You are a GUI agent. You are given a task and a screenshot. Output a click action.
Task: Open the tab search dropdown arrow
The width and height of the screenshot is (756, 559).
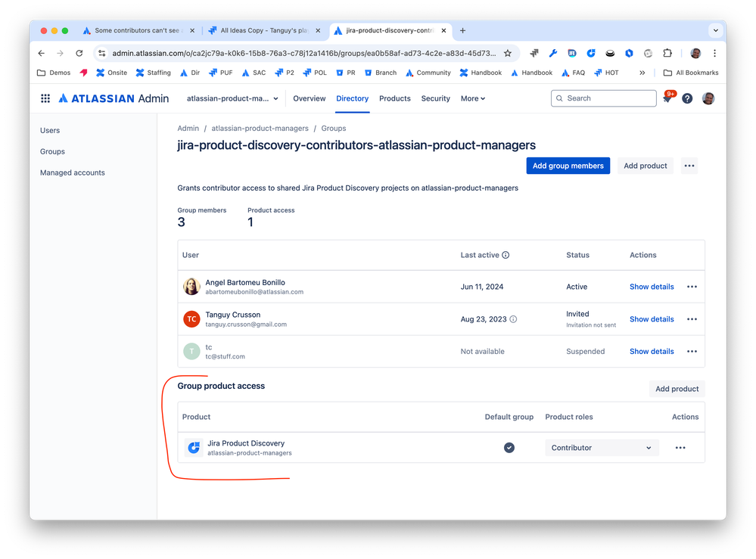click(715, 30)
